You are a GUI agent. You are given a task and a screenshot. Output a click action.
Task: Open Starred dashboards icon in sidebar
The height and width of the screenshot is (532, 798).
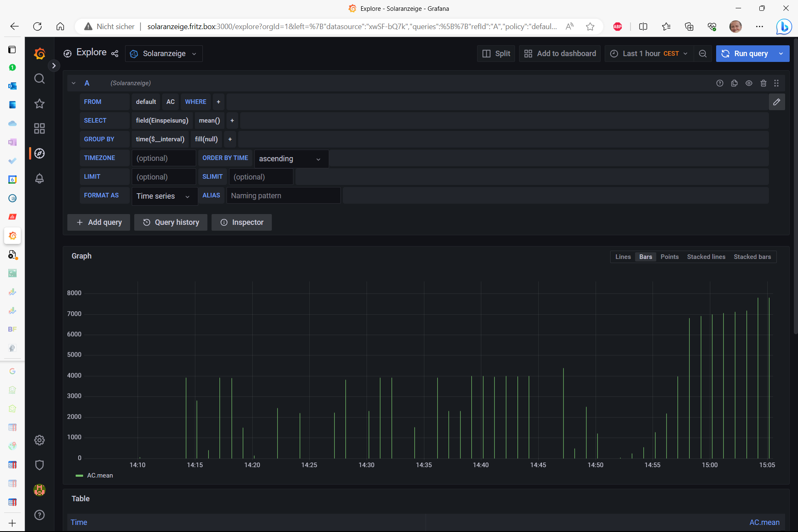tap(39, 103)
